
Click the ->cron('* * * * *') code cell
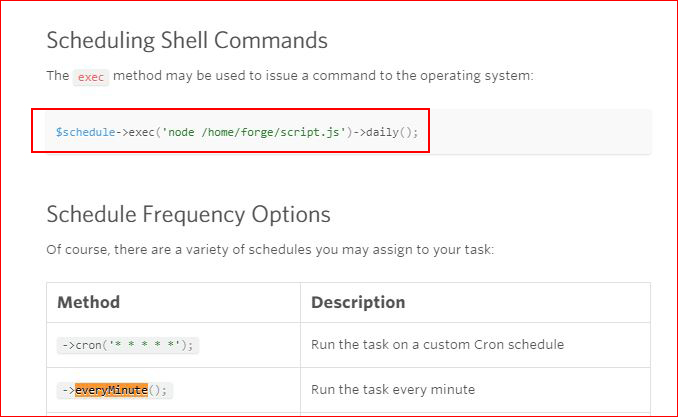coord(128,345)
